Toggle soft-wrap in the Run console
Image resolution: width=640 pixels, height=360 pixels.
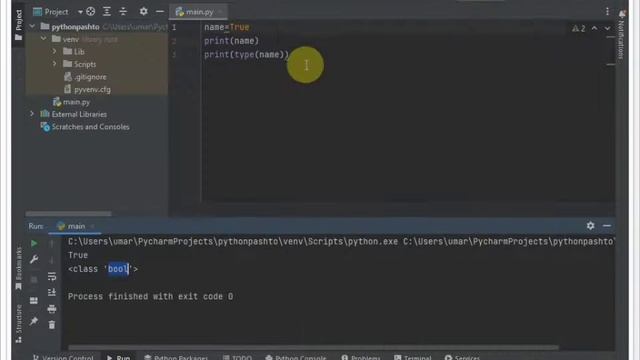[52, 276]
